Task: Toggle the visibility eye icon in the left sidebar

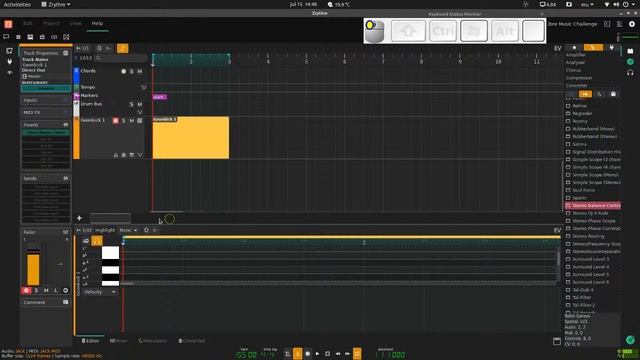Action: pyautogui.click(x=9, y=72)
